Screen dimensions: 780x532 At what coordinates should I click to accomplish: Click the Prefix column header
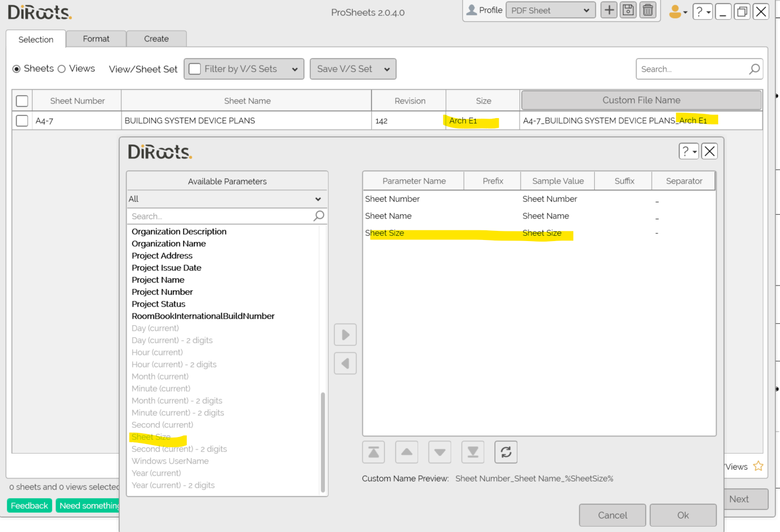493,181
